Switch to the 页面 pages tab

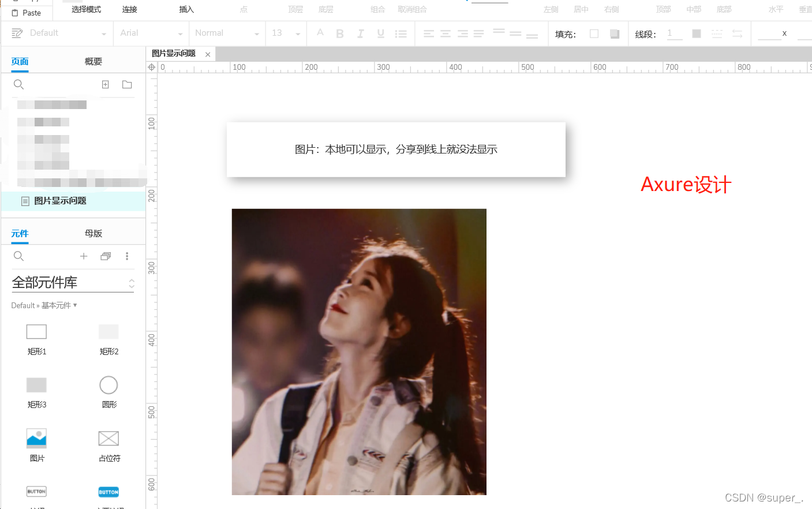point(20,61)
